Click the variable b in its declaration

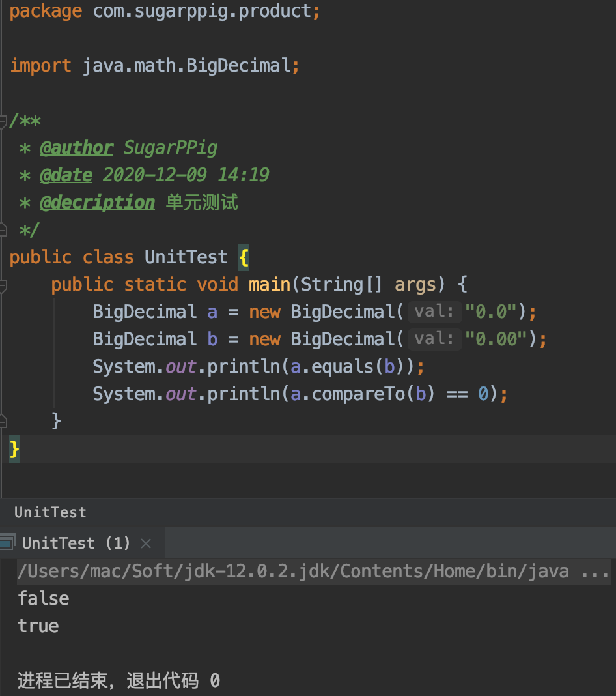[212, 339]
